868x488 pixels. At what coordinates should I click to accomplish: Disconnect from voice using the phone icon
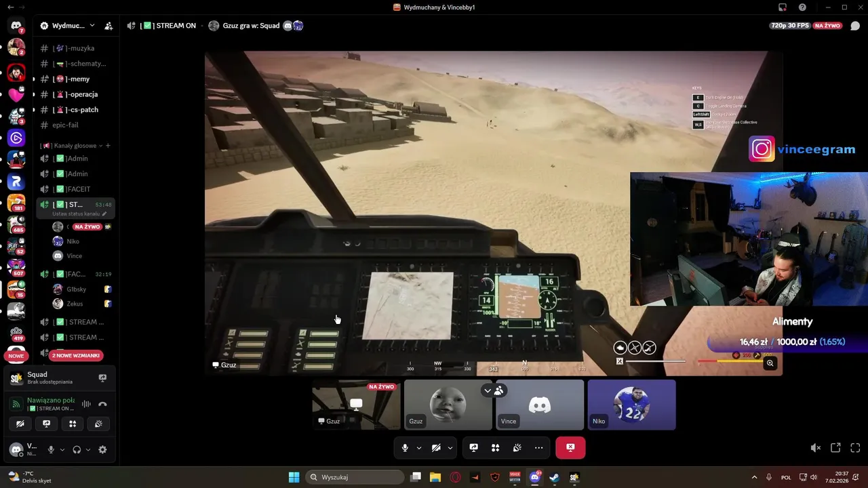[x=102, y=404]
